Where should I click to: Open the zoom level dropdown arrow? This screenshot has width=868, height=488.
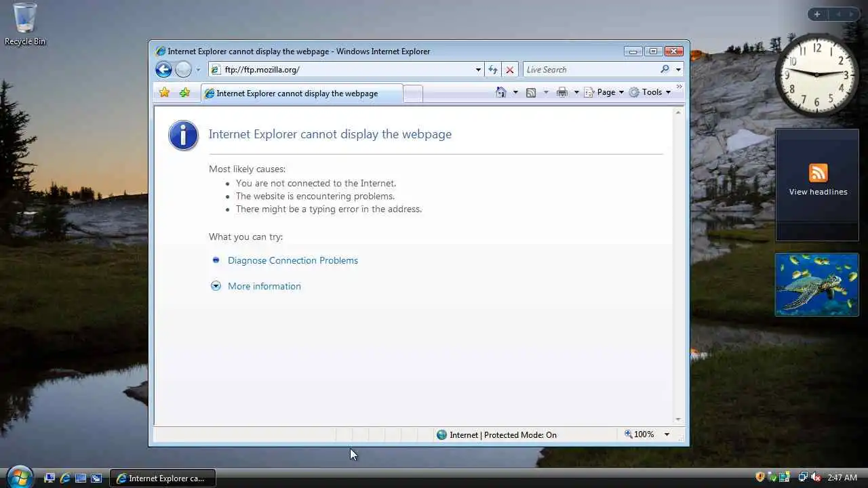[x=667, y=434]
